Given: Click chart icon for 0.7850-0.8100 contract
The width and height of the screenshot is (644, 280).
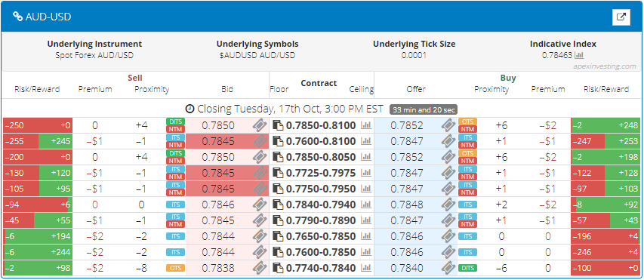Looking at the screenshot, I should (366, 125).
